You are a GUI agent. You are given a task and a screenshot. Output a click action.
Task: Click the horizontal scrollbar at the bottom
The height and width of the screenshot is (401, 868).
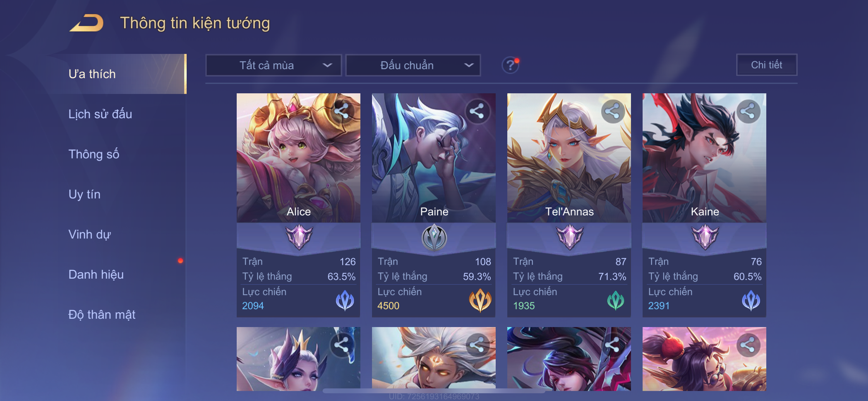[x=434, y=391]
